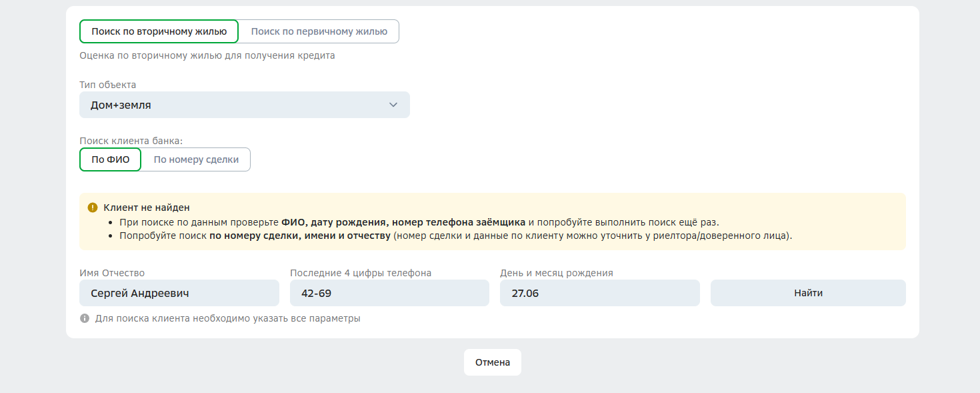Focus the "Имя Отчество" field with Сергей Андреевич
The width and height of the screenshot is (980, 393).
(179, 293)
